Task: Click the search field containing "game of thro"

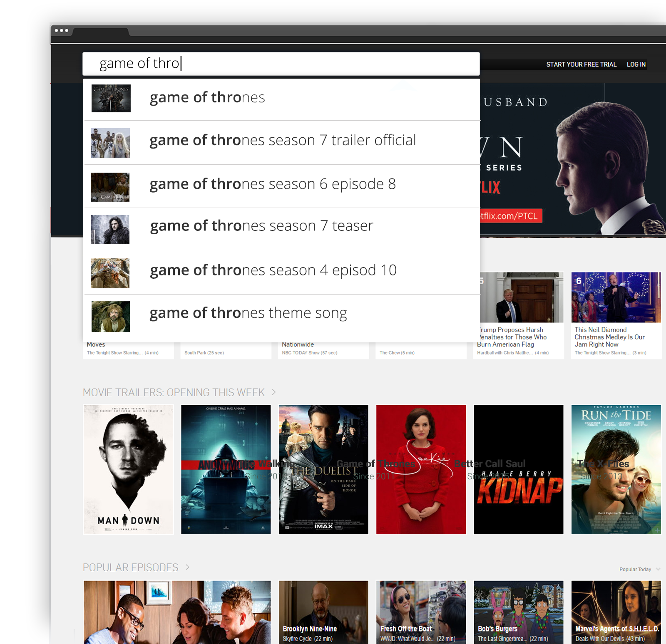Action: (x=281, y=64)
